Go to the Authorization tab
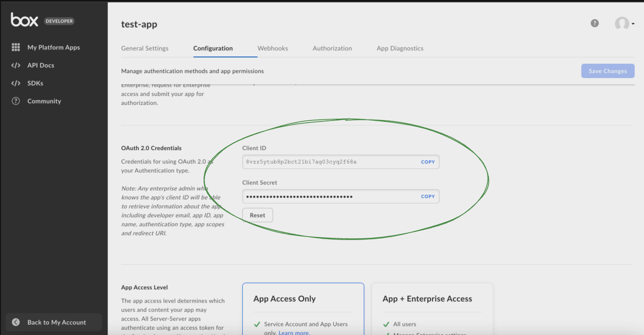 click(332, 48)
